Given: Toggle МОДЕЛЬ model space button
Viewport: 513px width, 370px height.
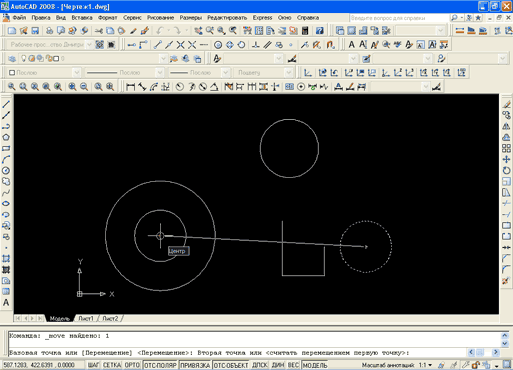Looking at the screenshot, I should click(x=315, y=365).
